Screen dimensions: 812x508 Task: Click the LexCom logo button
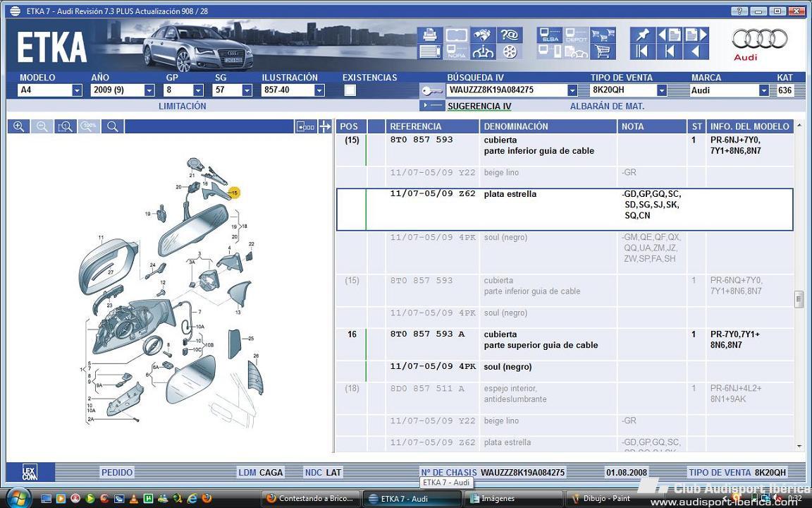[x=30, y=472]
